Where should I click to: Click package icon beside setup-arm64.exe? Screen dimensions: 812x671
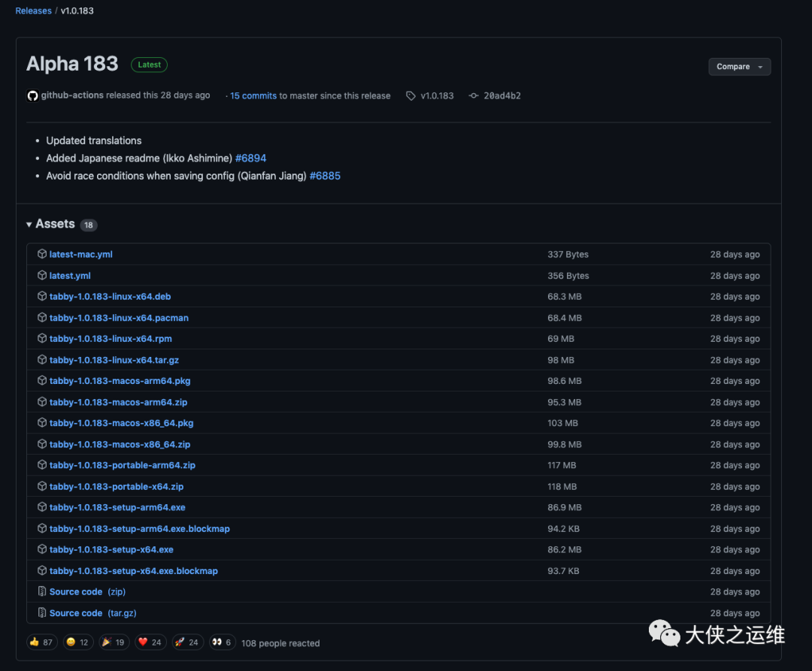(x=42, y=506)
